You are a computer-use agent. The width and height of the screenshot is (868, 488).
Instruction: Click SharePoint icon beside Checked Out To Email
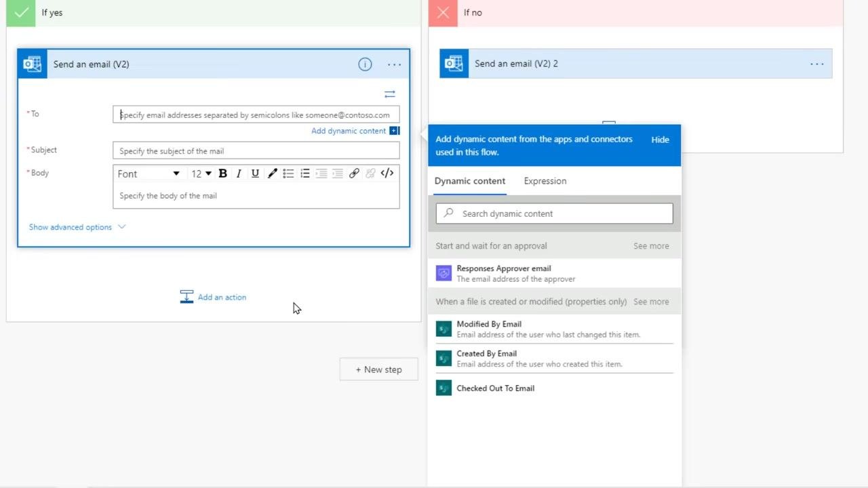coord(443,388)
